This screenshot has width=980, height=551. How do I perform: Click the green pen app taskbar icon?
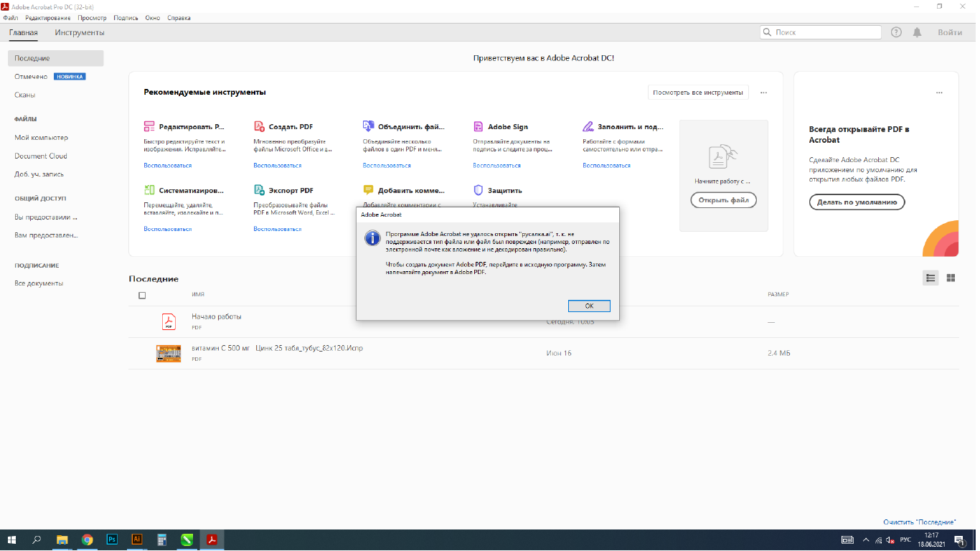point(187,540)
